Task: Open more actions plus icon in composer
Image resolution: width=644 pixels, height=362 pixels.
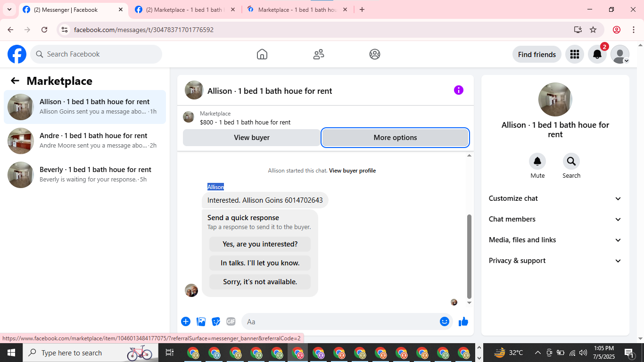Action: point(186,321)
